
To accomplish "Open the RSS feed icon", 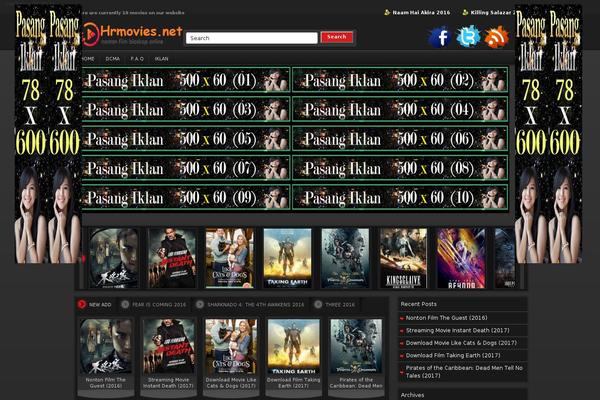I will (x=497, y=37).
